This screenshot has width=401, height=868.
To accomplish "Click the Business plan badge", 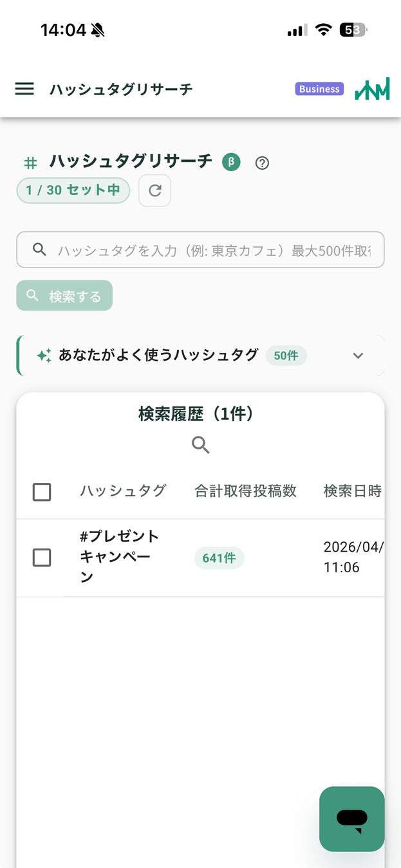I will point(319,89).
